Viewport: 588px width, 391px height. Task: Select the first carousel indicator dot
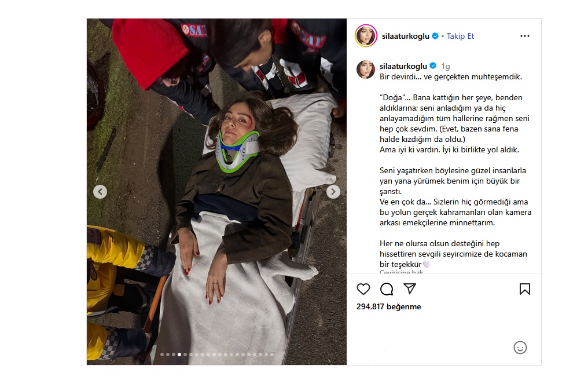point(162,355)
